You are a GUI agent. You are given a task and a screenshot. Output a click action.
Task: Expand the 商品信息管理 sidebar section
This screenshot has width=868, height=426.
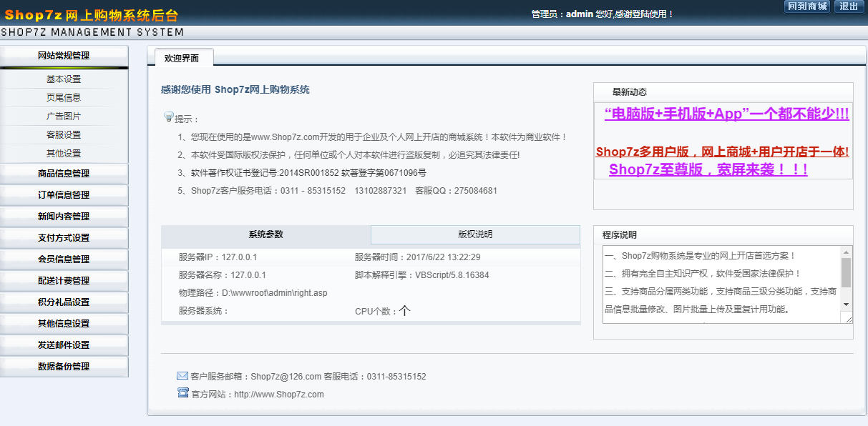pyautogui.click(x=64, y=173)
